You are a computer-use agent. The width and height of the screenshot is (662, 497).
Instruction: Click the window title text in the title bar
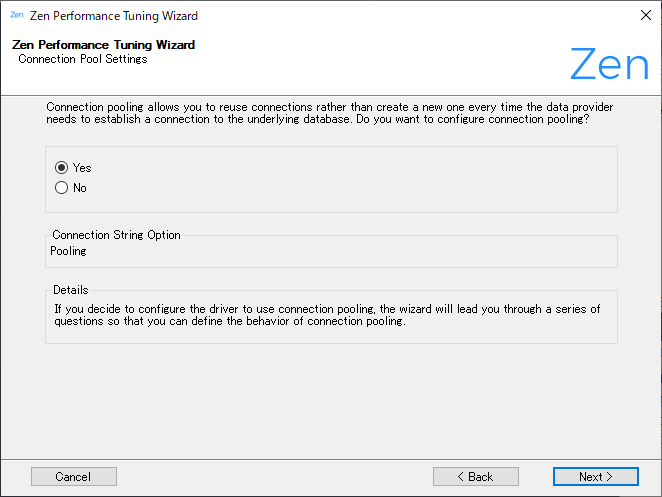pyautogui.click(x=115, y=16)
